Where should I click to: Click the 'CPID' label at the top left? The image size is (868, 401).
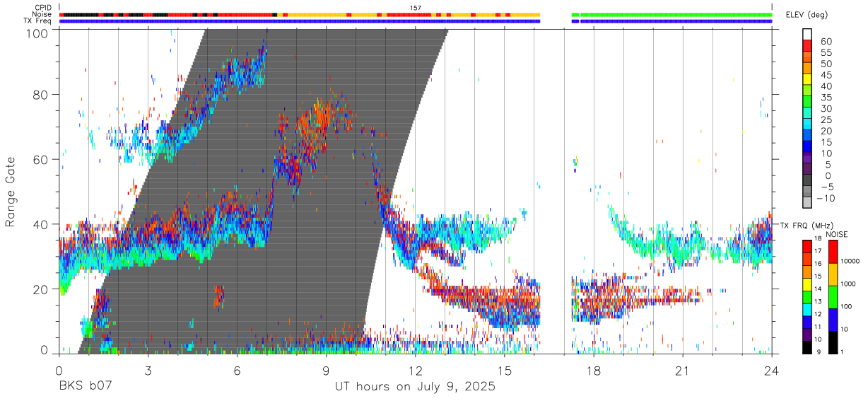tap(43, 8)
